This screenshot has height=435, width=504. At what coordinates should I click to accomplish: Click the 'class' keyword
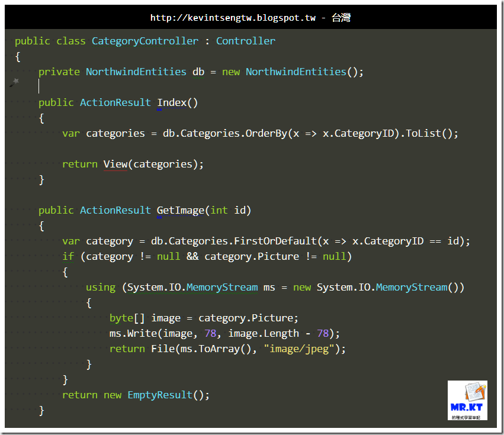tap(71, 41)
